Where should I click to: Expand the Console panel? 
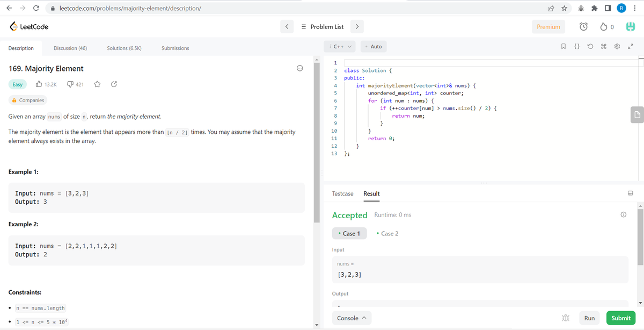pyautogui.click(x=351, y=318)
